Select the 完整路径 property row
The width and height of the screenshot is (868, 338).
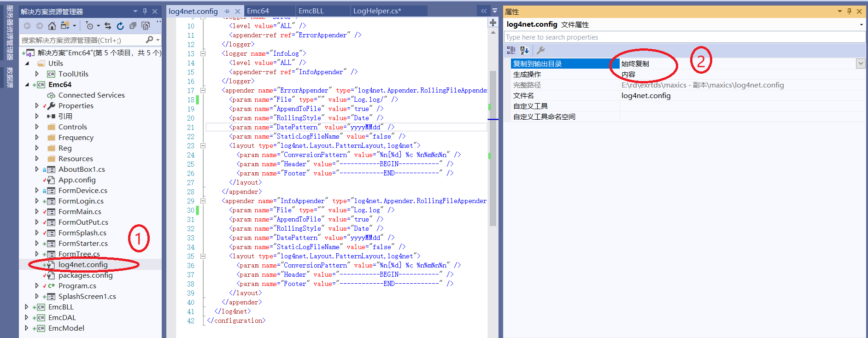(x=688, y=85)
